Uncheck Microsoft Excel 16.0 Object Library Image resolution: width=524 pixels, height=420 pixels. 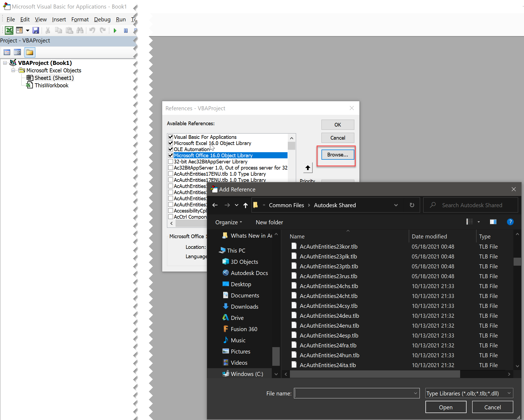tap(170, 143)
